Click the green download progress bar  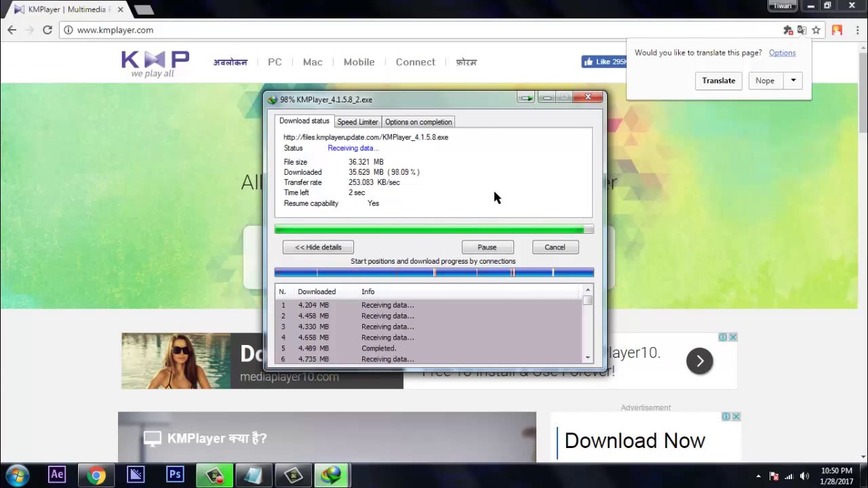click(x=434, y=230)
